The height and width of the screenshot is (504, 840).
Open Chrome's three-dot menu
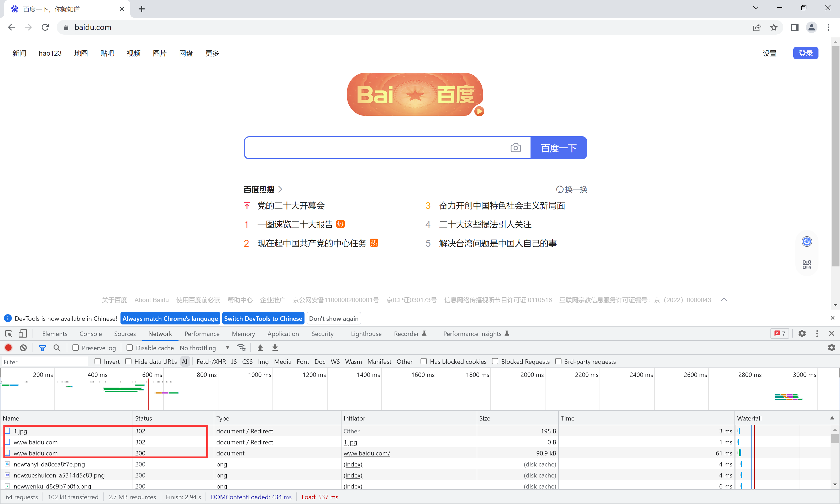coord(828,27)
